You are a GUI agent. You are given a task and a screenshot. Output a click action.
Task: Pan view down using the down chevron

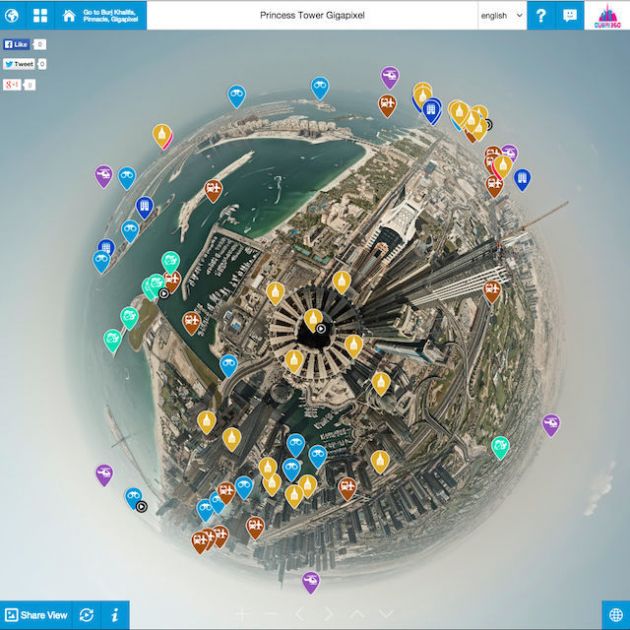click(x=386, y=613)
